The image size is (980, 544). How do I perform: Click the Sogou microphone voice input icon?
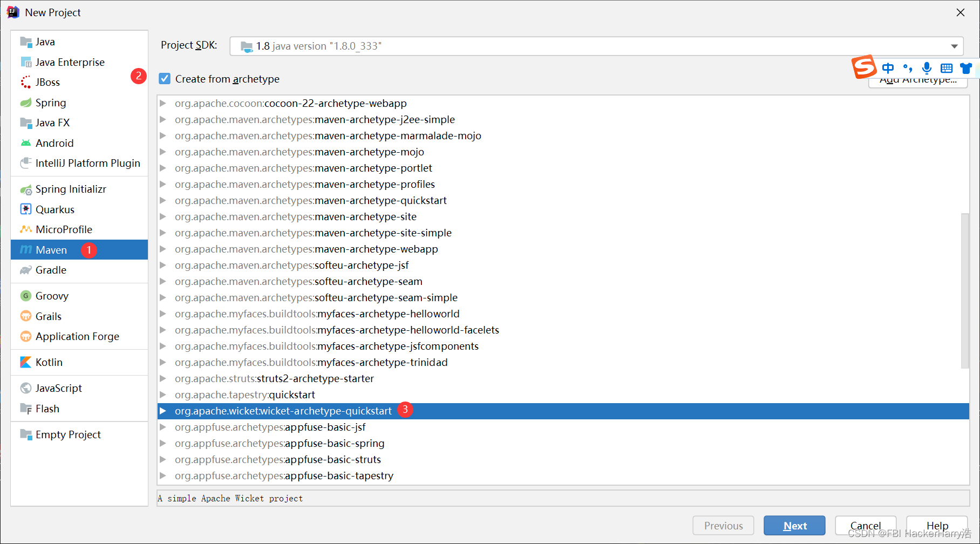tap(927, 68)
